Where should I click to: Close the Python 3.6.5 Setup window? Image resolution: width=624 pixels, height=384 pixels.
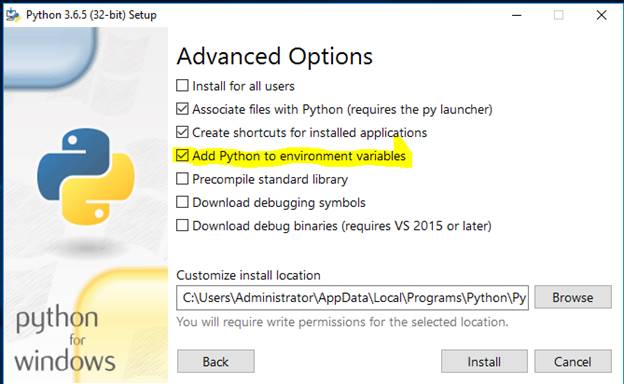pyautogui.click(x=601, y=15)
